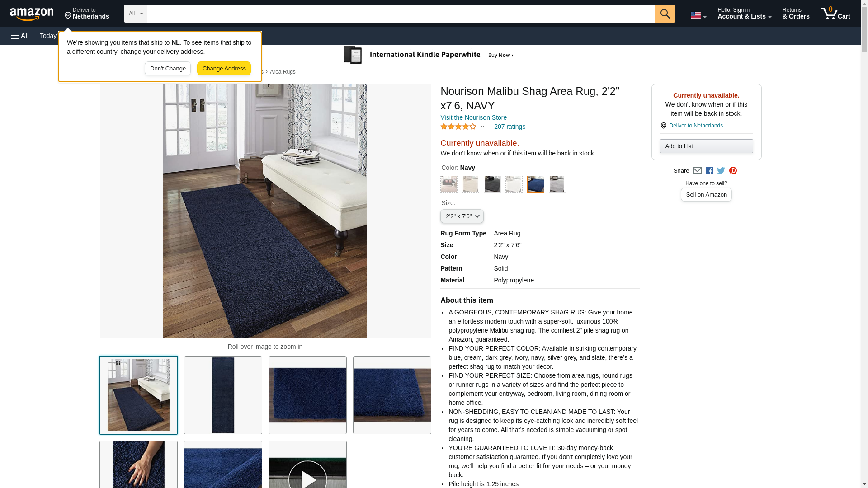Select the dark grey color swatch
The height and width of the screenshot is (488, 868).
point(492,184)
